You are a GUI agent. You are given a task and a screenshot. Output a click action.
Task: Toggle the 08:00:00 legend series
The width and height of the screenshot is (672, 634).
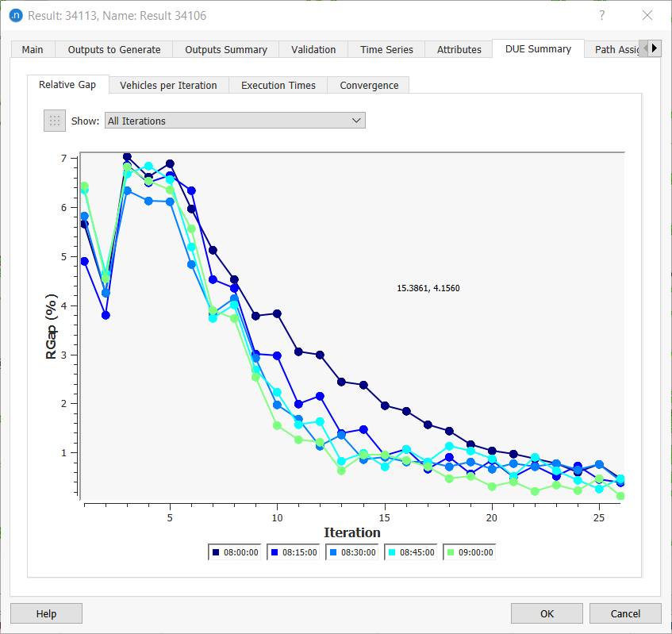(235, 552)
